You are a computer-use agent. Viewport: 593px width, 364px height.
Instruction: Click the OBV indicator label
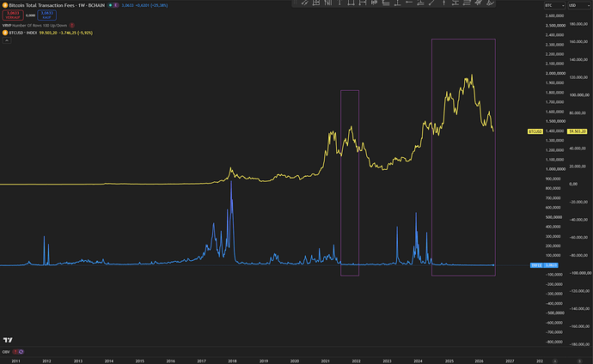point(6,351)
